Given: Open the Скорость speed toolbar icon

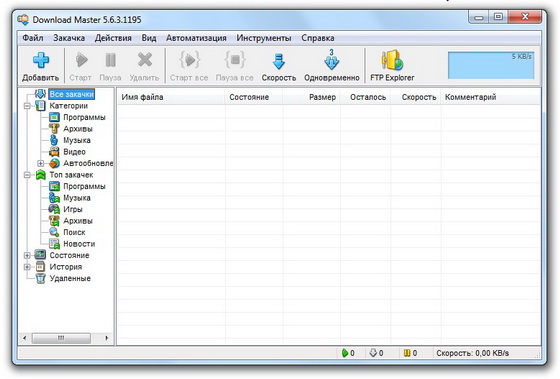Looking at the screenshot, I should tap(279, 61).
